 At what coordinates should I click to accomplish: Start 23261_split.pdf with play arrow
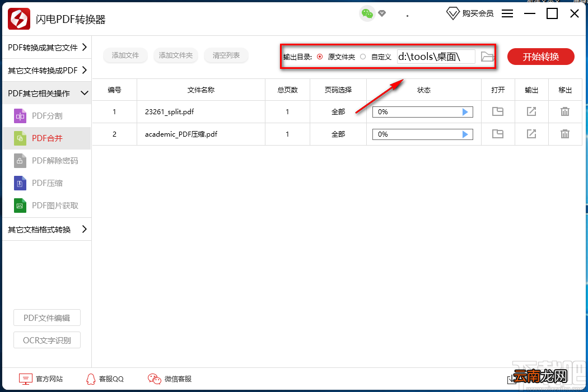pyautogui.click(x=465, y=112)
